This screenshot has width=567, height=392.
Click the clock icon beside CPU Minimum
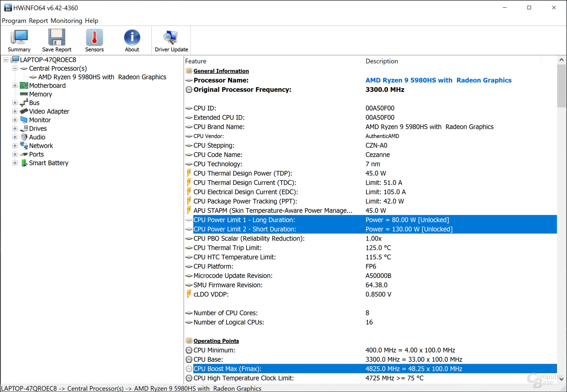click(x=189, y=350)
